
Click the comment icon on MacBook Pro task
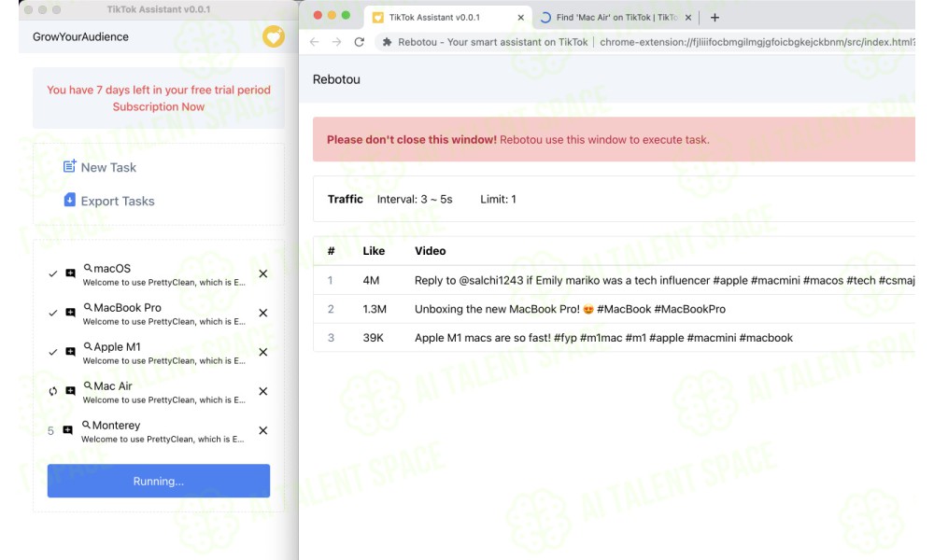tap(70, 313)
